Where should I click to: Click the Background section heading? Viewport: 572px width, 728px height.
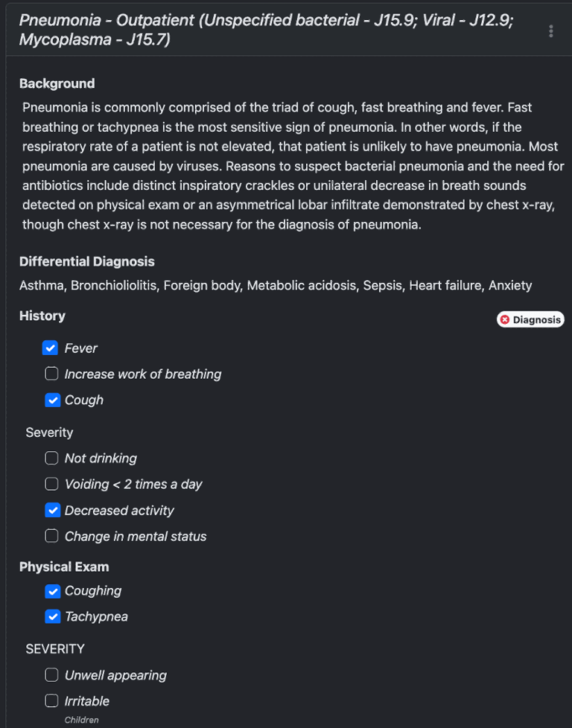[57, 83]
